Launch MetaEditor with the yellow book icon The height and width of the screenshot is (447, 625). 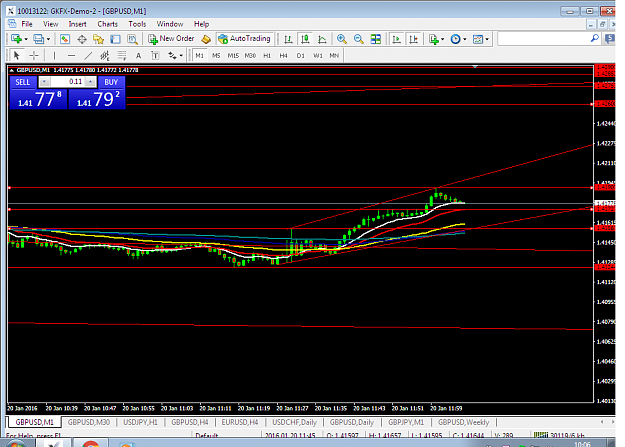pyautogui.click(x=206, y=39)
